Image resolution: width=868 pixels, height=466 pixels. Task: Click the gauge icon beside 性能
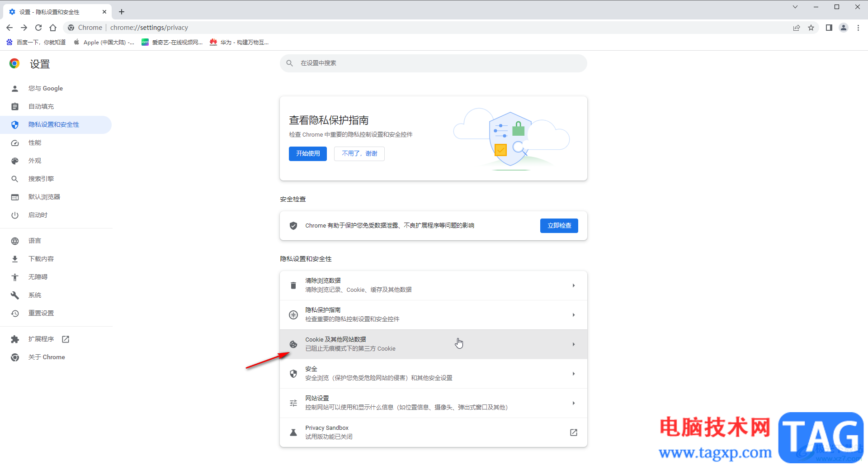15,143
